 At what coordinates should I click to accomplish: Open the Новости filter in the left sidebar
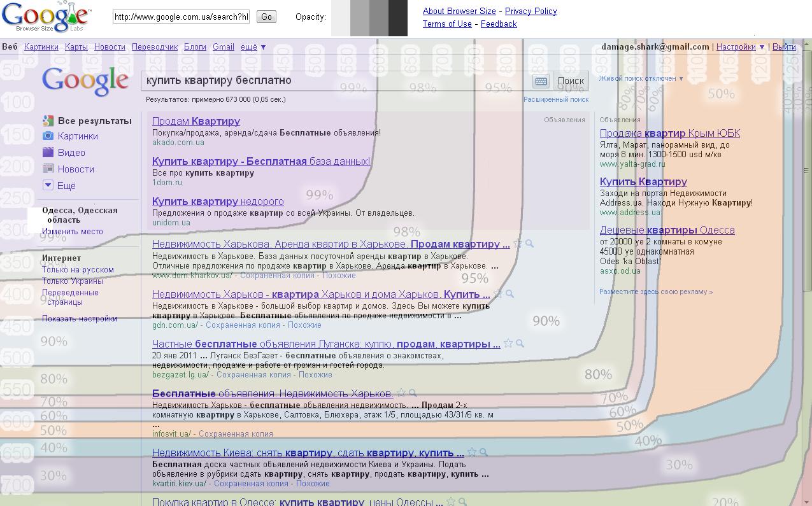pos(68,169)
